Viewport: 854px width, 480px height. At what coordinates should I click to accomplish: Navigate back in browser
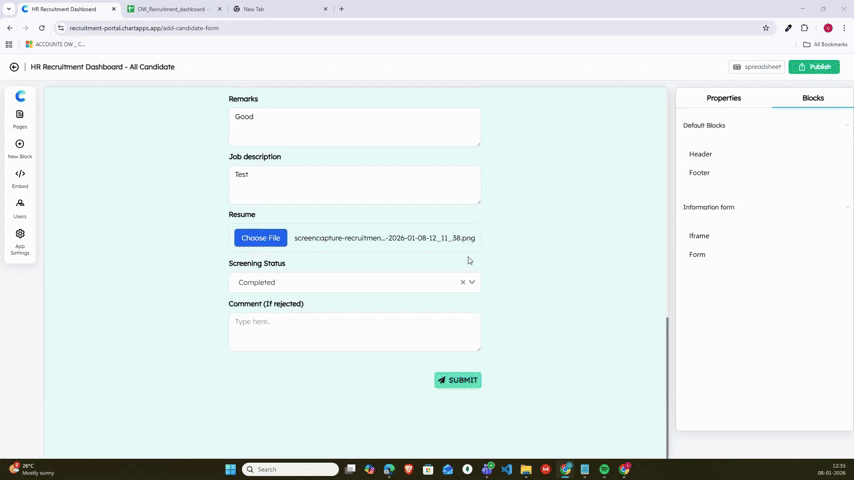(x=10, y=28)
